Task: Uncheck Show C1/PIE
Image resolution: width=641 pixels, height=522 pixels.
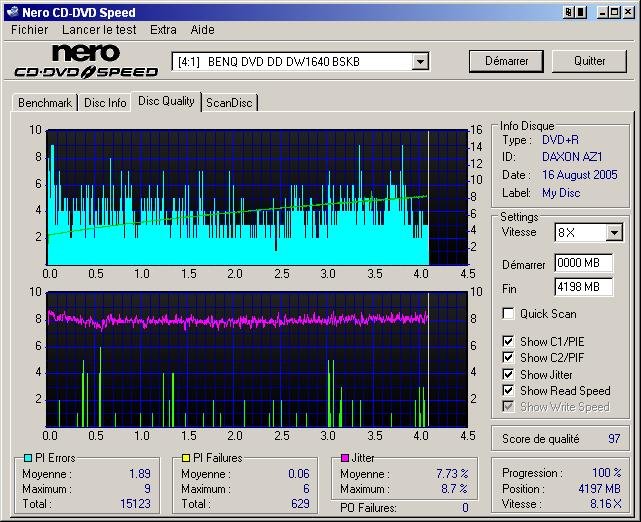Action: click(x=508, y=341)
